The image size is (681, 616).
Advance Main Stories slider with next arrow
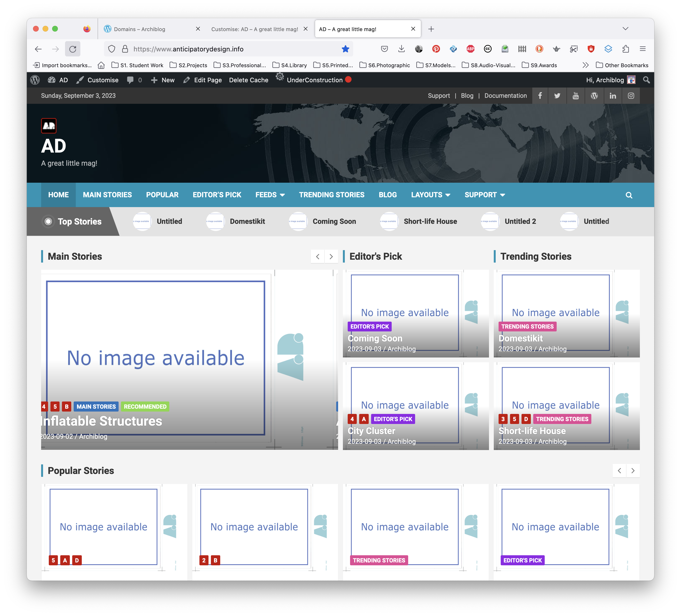click(331, 257)
